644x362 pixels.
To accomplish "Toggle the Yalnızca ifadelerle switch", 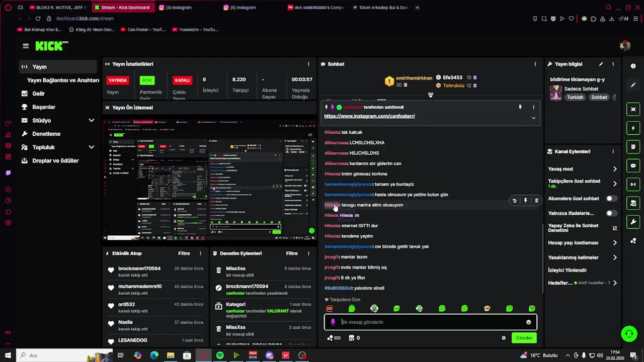I will click(611, 213).
